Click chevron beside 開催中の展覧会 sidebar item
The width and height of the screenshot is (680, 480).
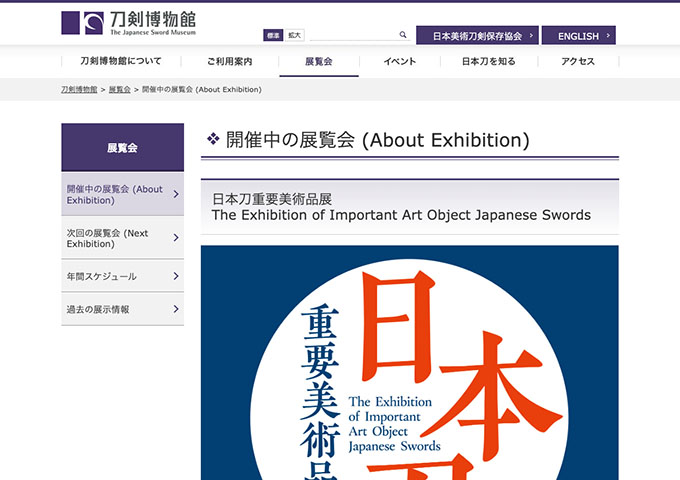click(176, 194)
